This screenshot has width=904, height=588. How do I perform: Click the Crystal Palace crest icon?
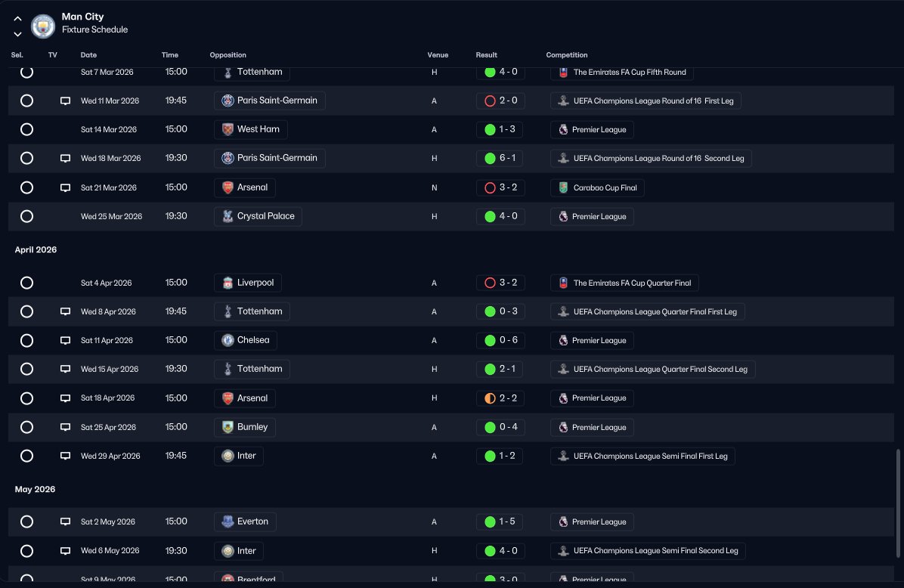228,216
